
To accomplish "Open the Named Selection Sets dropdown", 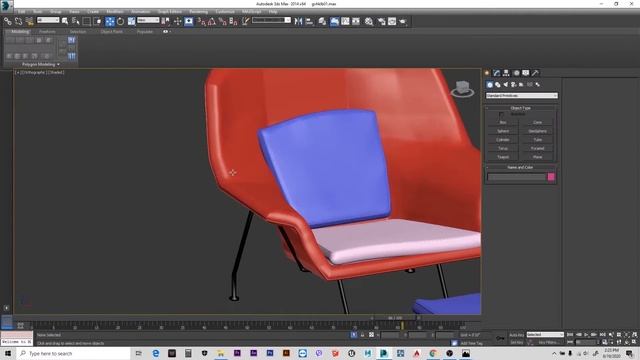I will pos(271,20).
